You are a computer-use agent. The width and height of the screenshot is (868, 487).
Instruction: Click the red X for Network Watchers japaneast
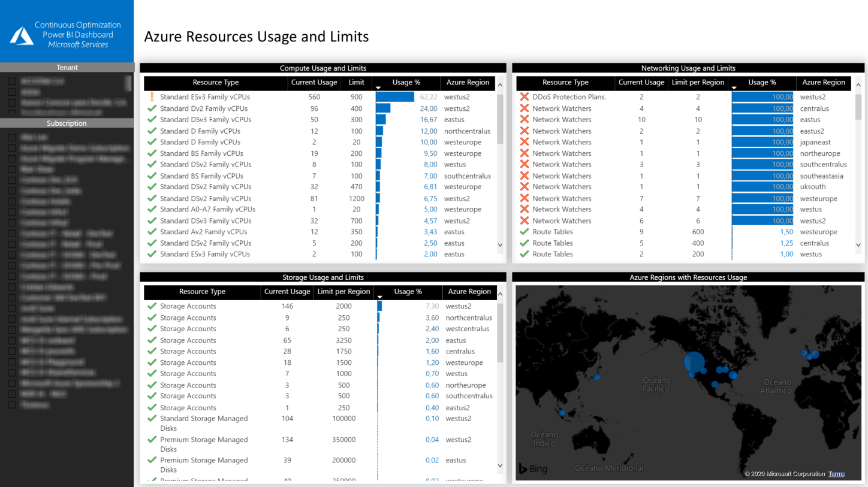pos(525,142)
